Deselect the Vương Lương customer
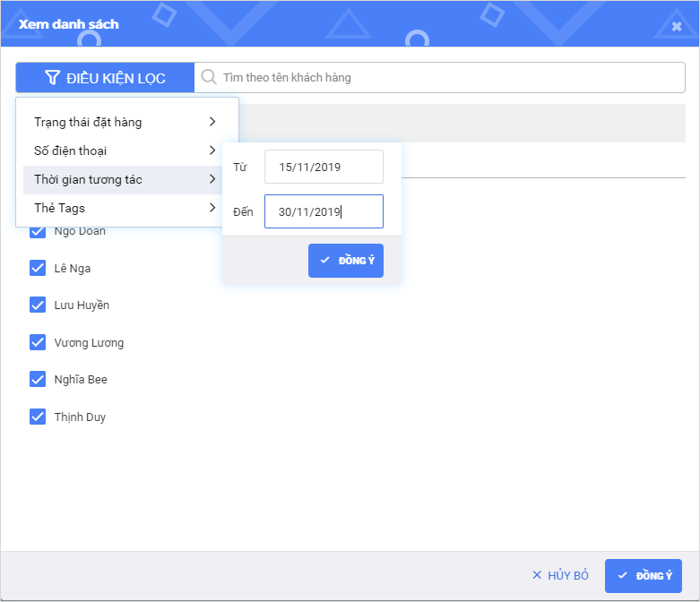Viewport: 700px width, 602px height. point(38,342)
